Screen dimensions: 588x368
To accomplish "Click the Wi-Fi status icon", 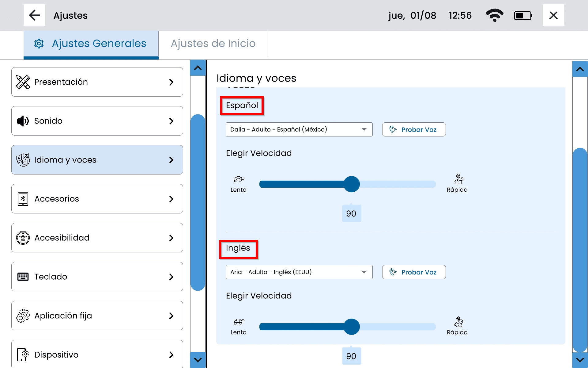I will [x=494, y=15].
